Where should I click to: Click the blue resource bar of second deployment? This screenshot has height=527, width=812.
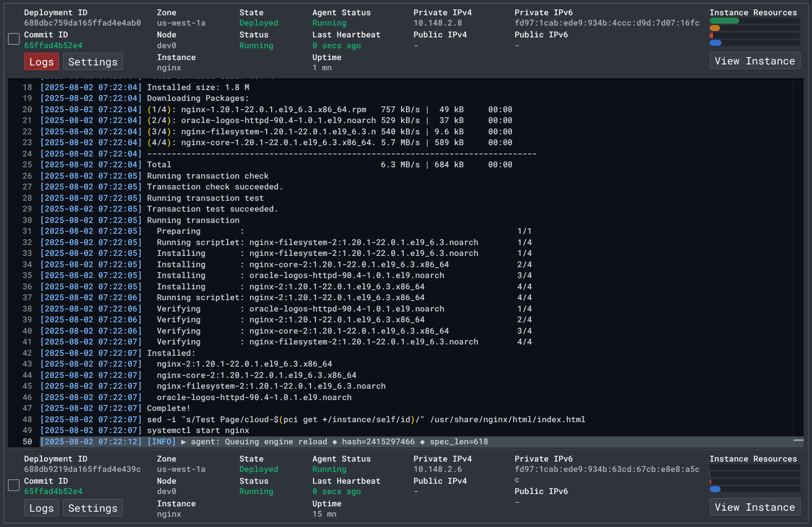715,489
